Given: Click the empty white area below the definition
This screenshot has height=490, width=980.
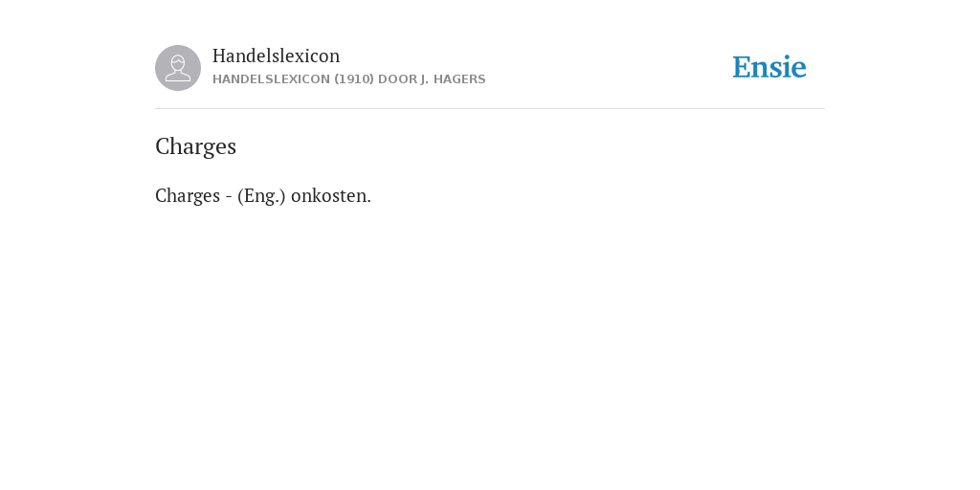Looking at the screenshot, I should (x=490, y=344).
